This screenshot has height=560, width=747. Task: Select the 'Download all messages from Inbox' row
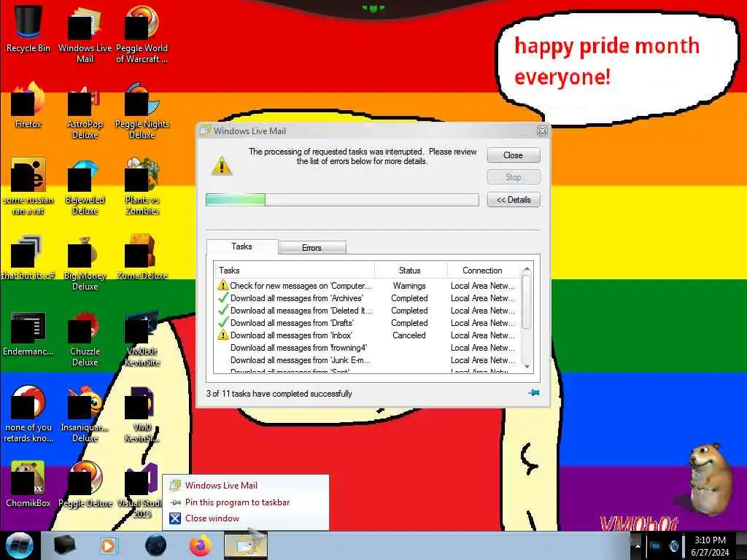click(367, 335)
